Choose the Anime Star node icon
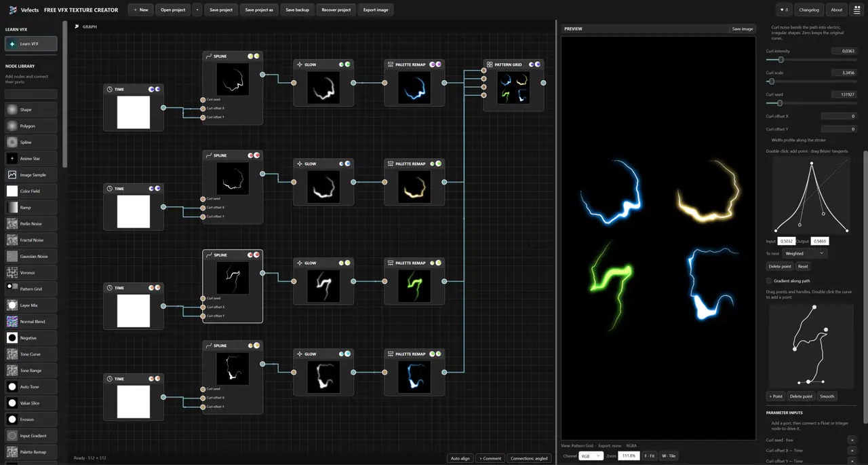Screen dimensions: 868x465 click(x=12, y=159)
